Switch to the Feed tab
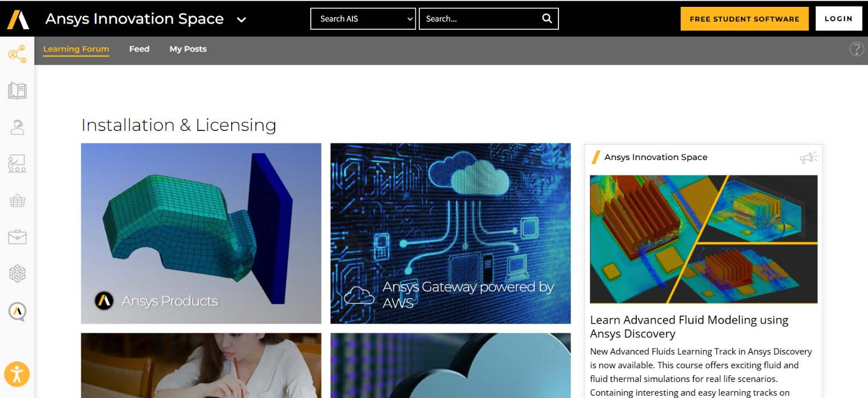868x398 pixels. [x=139, y=49]
